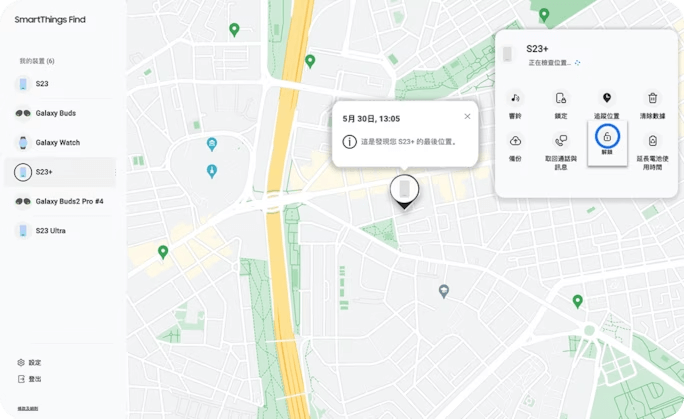
Task: Open Retrieve calls and messages (取回通話與訊息)
Action: tap(561, 141)
